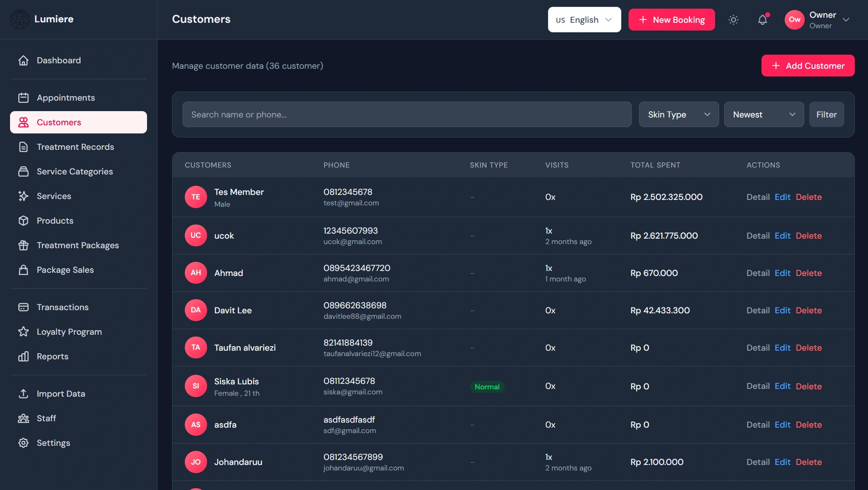Click the Filter button
This screenshot has width=868, height=490.
click(x=827, y=115)
